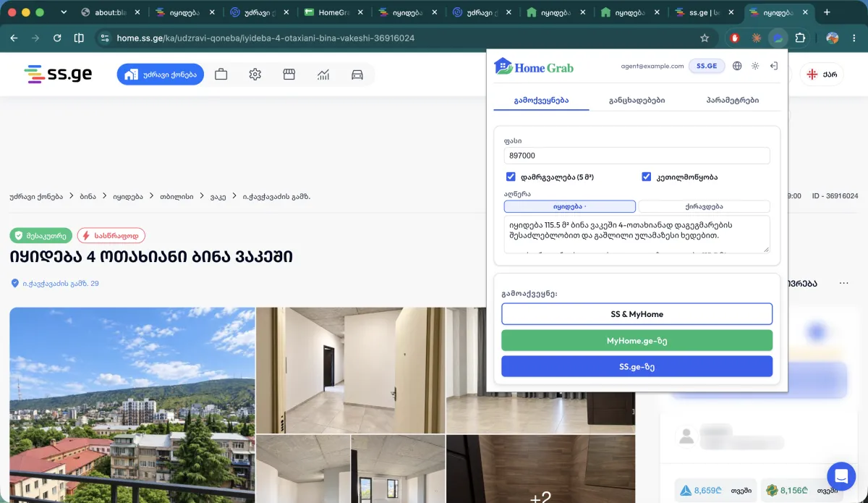Click the blue SS.ge-ზე button
Image resolution: width=868 pixels, height=503 pixels.
pos(637,366)
